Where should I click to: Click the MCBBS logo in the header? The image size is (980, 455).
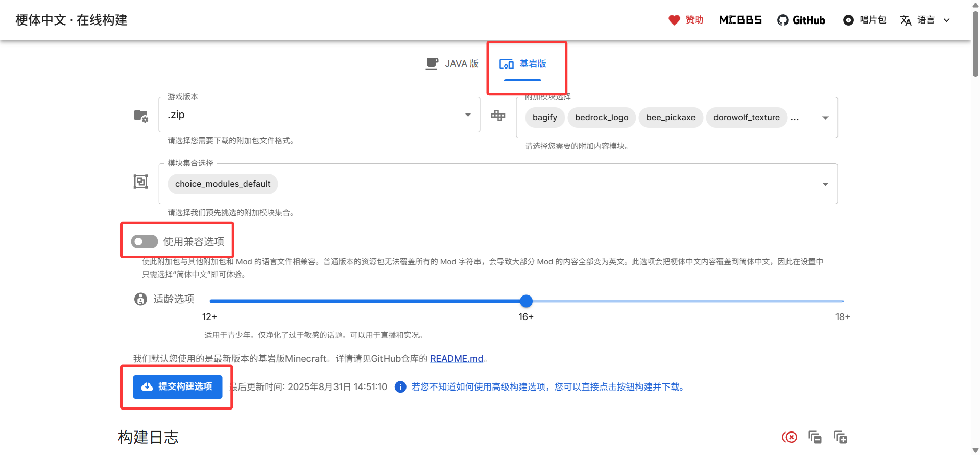pos(740,20)
